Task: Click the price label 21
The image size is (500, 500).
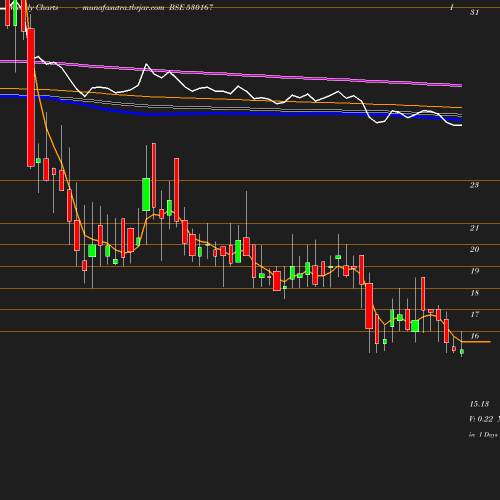Action: 474,228
